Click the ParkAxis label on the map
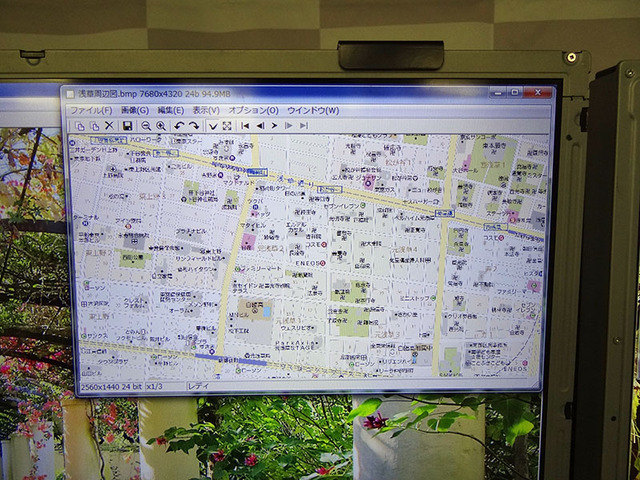 [295, 343]
